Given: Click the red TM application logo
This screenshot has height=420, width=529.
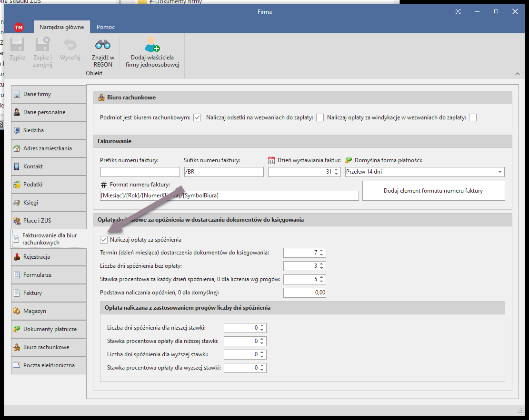Looking at the screenshot, I should coord(19,27).
